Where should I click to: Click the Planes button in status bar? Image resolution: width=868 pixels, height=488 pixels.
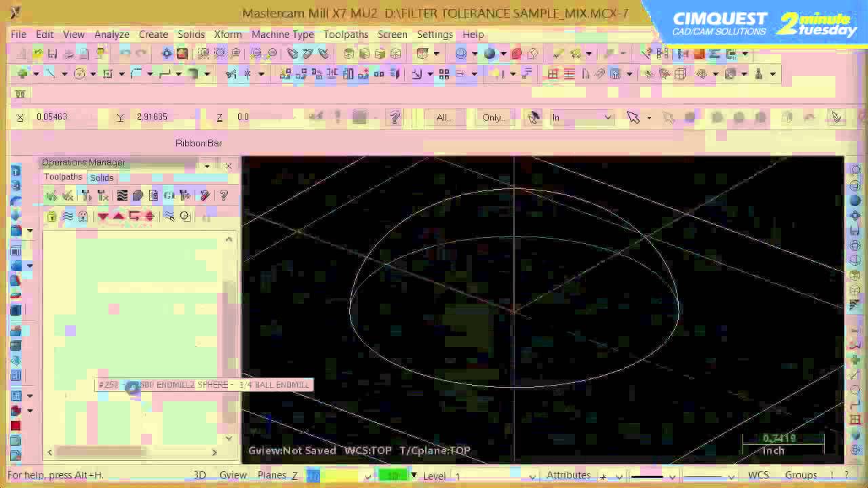coord(272,475)
